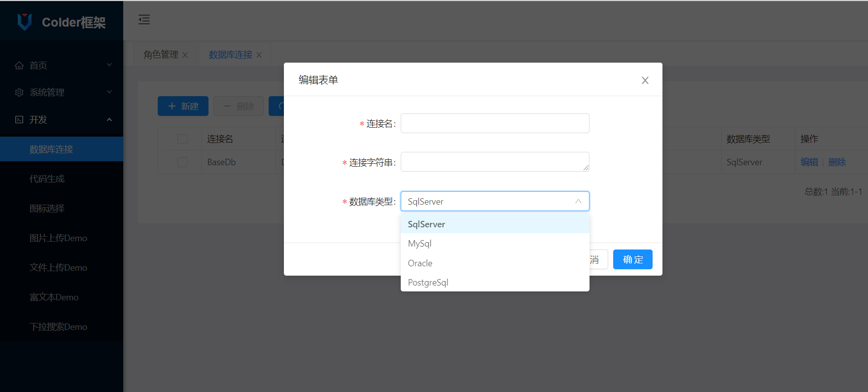Image resolution: width=868 pixels, height=392 pixels.
Task: Click the home icon beside 首页
Action: click(x=19, y=66)
